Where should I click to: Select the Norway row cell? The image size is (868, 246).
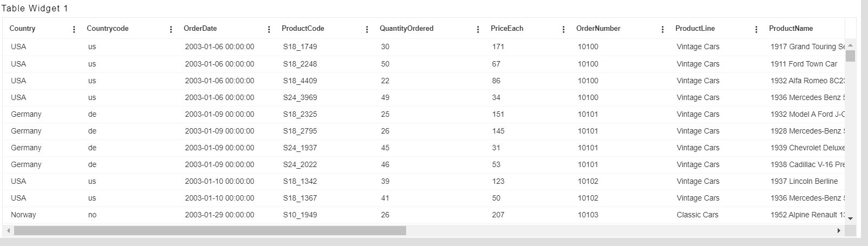23,215
